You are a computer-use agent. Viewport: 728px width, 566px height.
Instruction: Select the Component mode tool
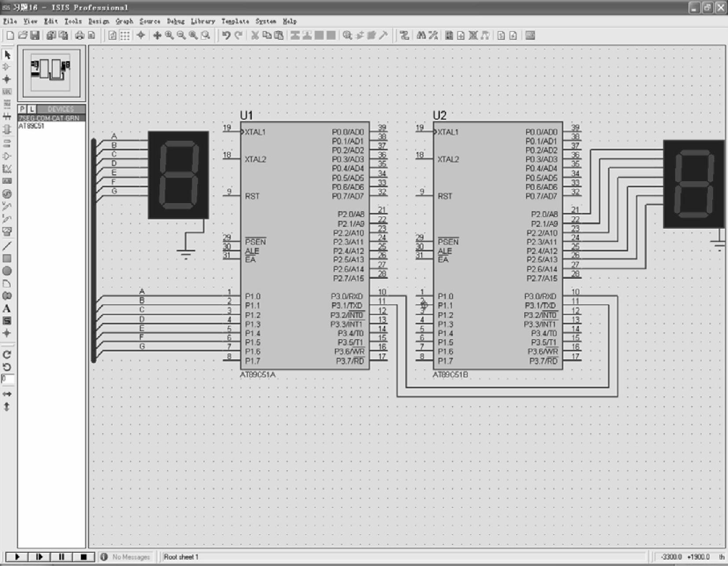click(x=7, y=67)
